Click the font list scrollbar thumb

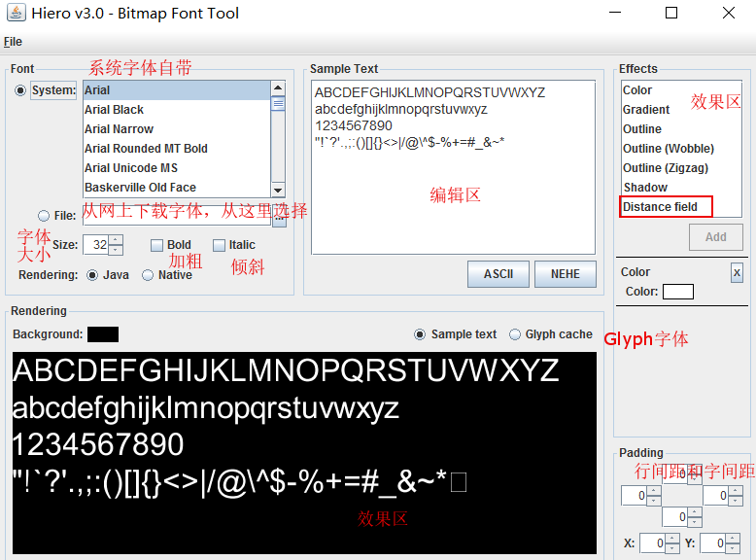[x=278, y=103]
